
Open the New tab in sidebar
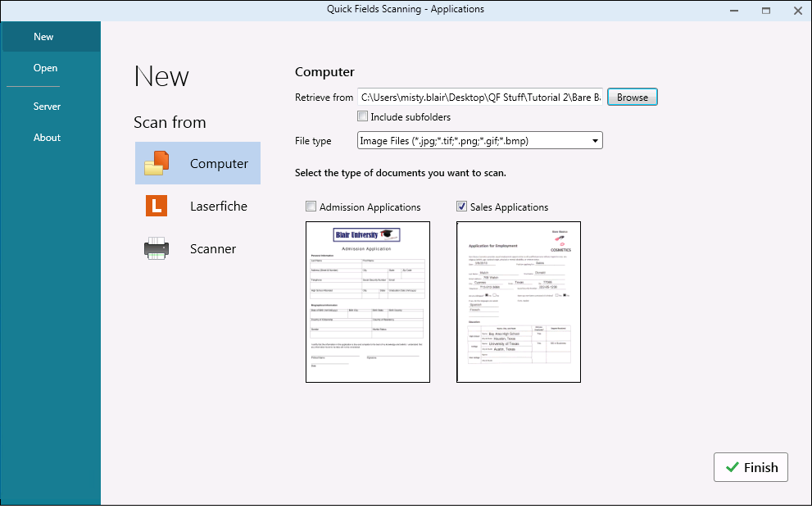click(43, 37)
